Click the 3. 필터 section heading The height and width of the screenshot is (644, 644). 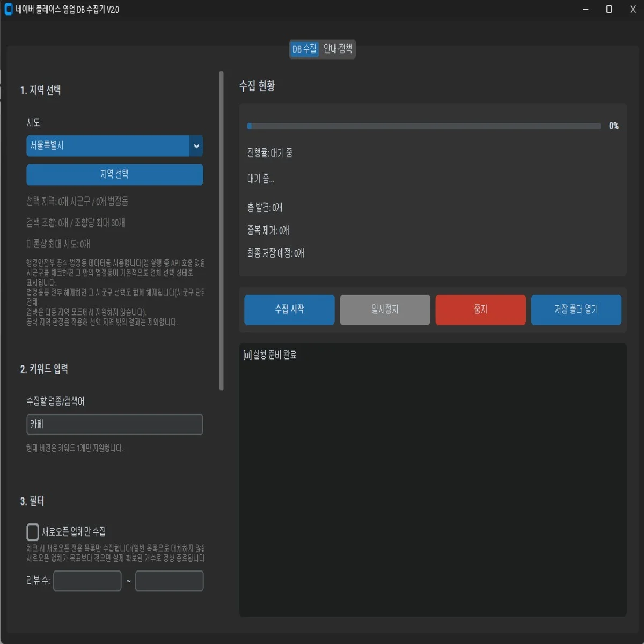click(32, 501)
